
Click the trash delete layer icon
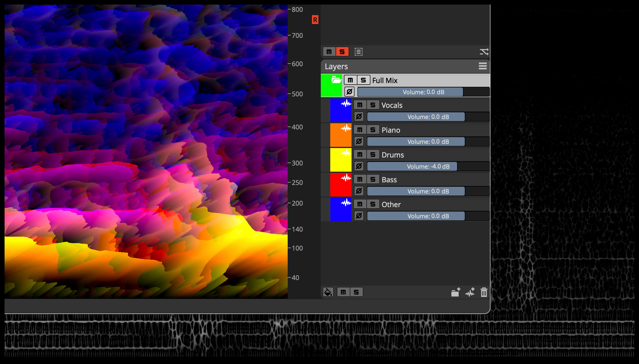484,292
